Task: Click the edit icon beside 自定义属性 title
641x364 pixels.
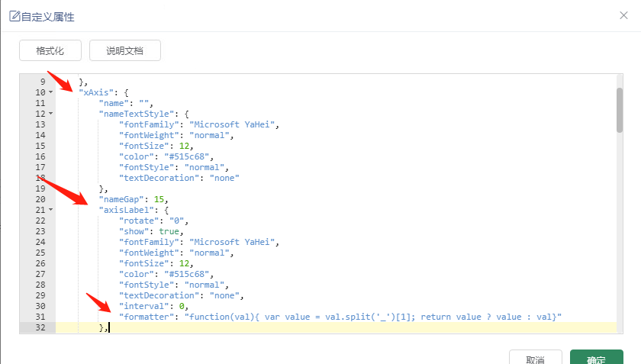Action: point(14,16)
